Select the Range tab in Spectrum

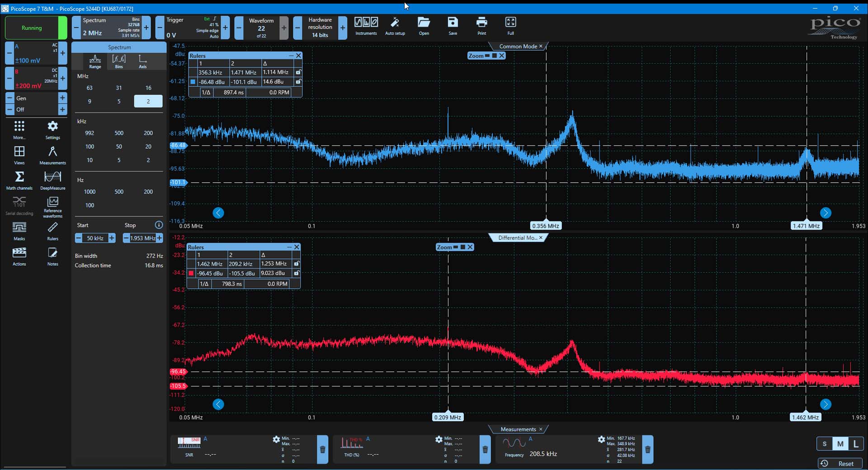(x=95, y=61)
